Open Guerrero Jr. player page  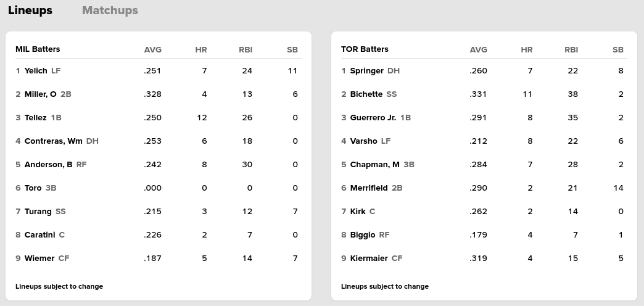pos(373,118)
